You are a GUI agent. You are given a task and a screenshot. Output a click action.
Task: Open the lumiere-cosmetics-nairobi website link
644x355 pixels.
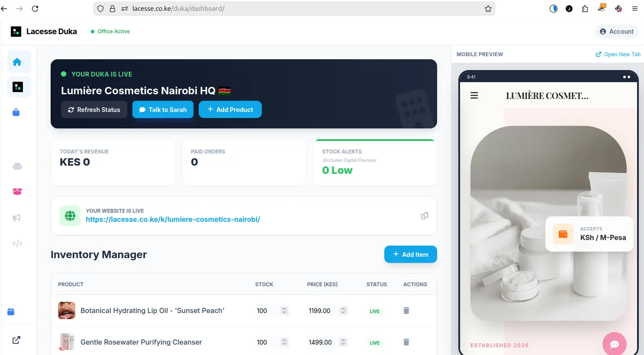click(173, 219)
